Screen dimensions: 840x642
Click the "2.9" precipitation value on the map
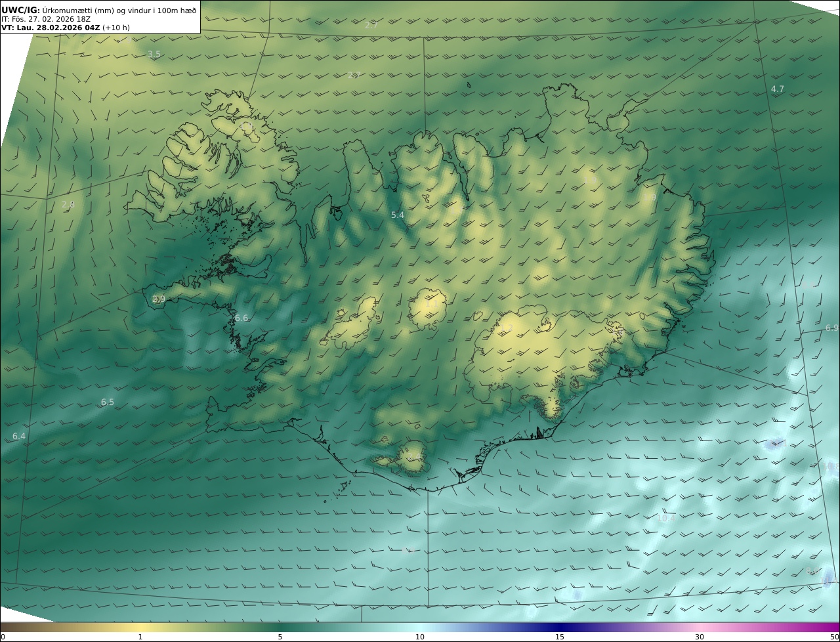click(x=159, y=299)
